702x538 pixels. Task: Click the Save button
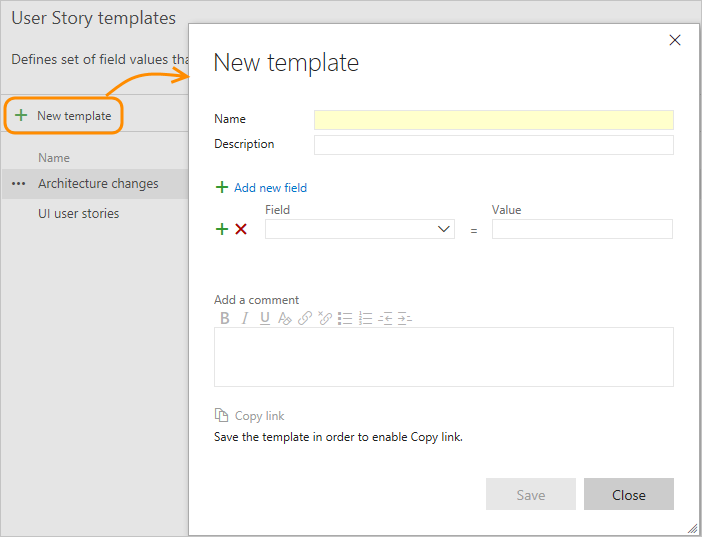[x=531, y=494]
